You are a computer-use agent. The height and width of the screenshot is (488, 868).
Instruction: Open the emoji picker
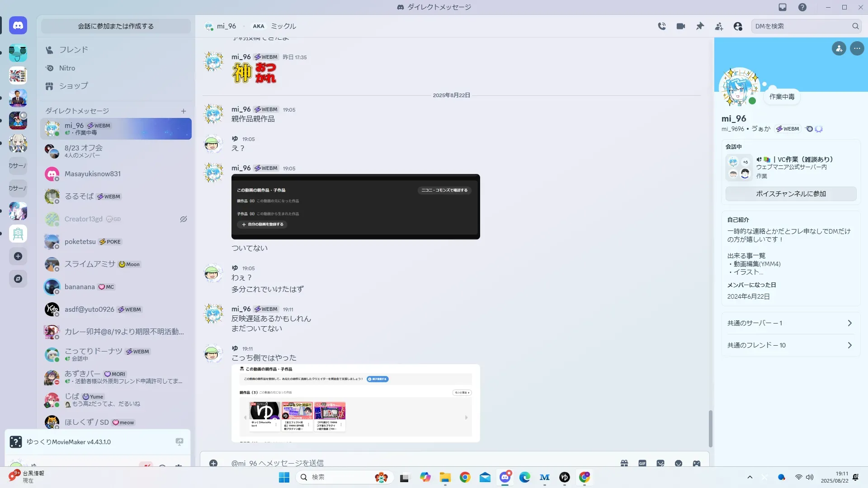coord(679,463)
